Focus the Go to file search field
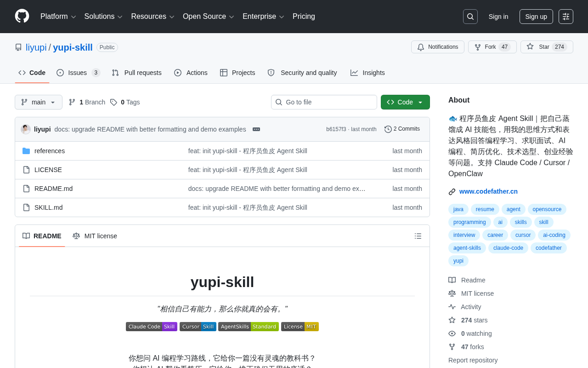 [324, 102]
